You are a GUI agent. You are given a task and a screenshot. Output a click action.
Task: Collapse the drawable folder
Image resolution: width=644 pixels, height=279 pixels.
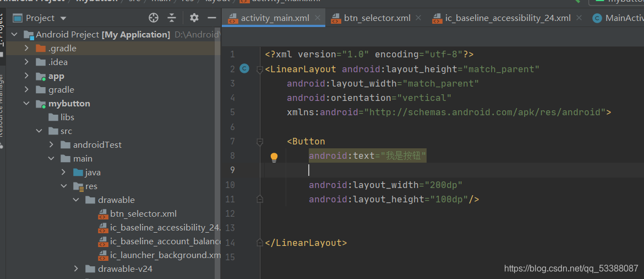tap(76, 200)
